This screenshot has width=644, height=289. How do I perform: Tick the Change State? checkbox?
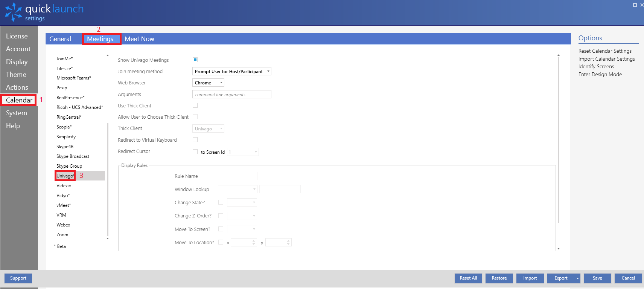[221, 202]
